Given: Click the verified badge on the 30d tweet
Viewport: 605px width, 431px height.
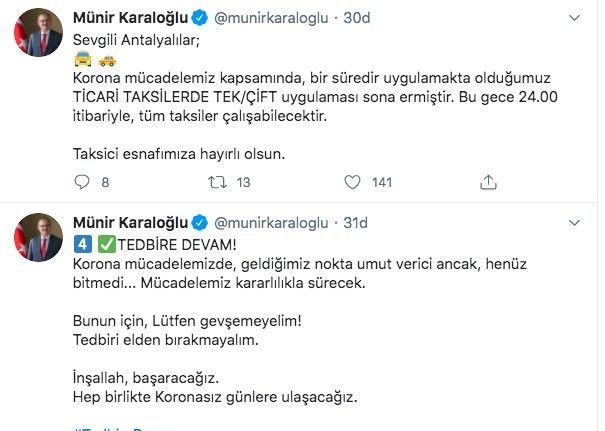Looking at the screenshot, I should [x=199, y=18].
